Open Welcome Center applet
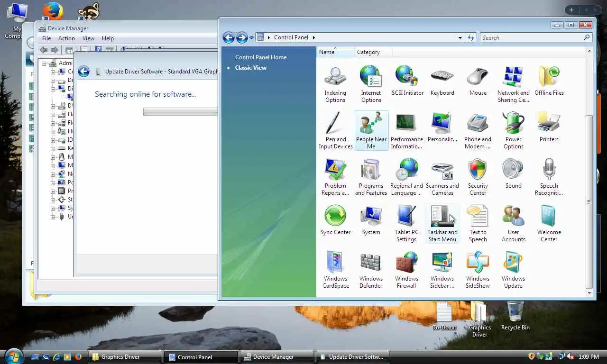The image size is (607, 364). [549, 224]
